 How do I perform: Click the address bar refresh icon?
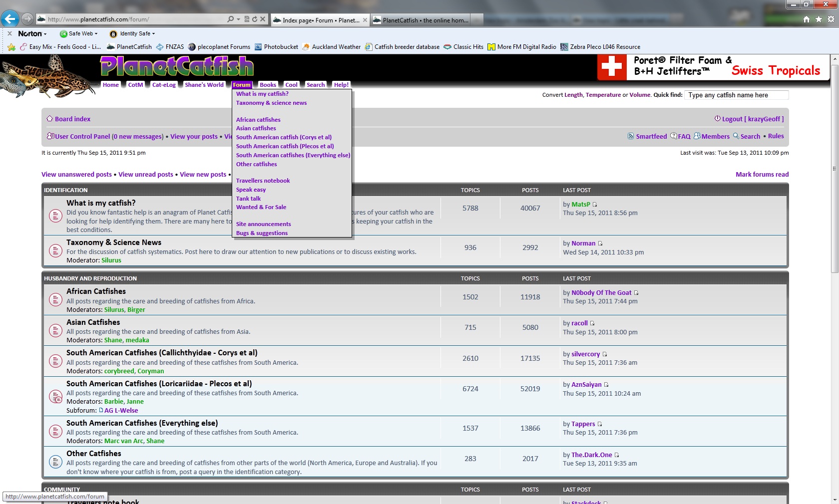[x=255, y=19]
